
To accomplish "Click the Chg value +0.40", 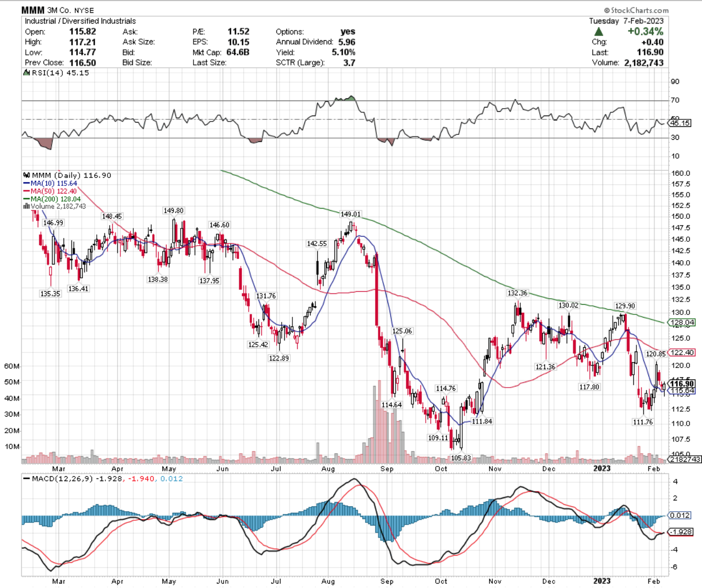I will 652,42.
